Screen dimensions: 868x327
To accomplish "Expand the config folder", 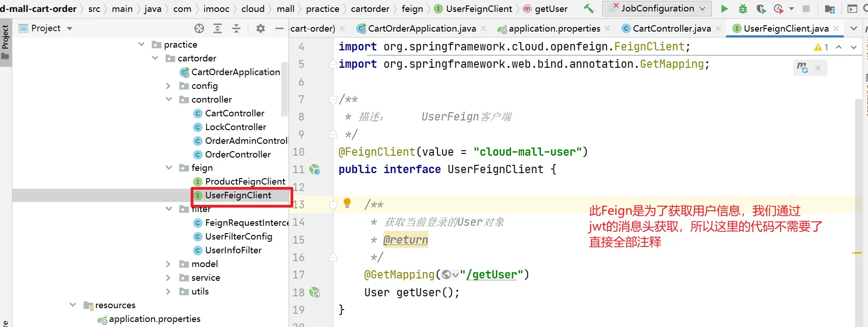I will click(168, 86).
